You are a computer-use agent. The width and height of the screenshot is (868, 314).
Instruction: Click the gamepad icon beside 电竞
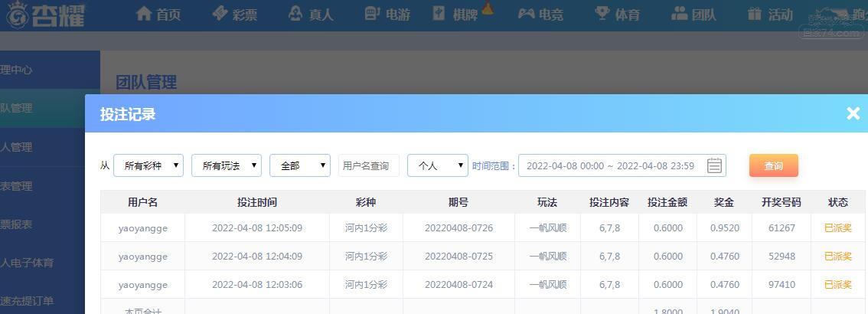click(x=526, y=13)
